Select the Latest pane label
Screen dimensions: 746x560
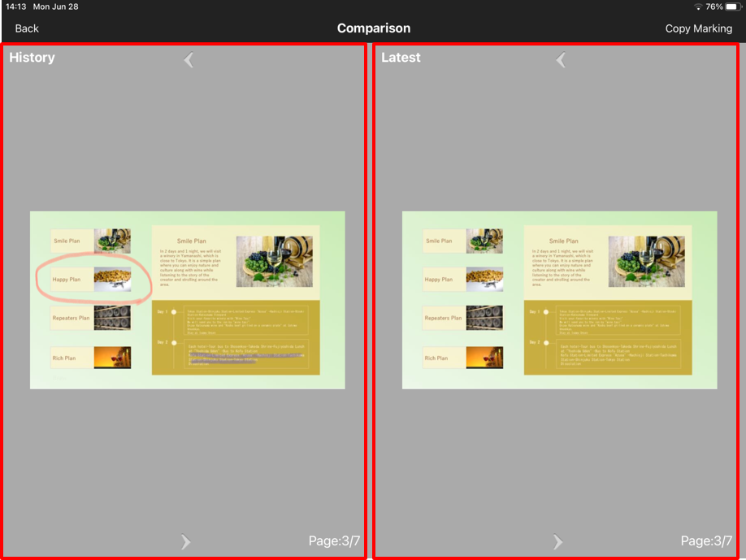(401, 58)
